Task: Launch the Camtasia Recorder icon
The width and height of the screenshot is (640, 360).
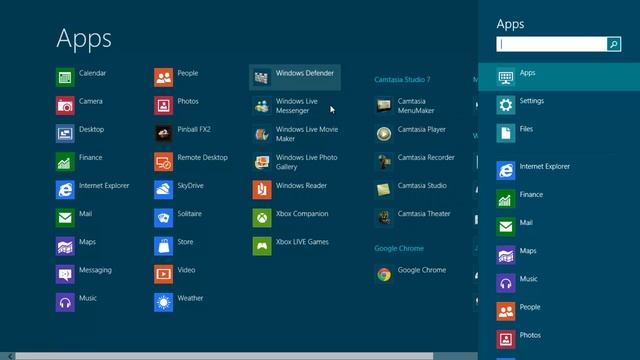Action: pos(384,162)
